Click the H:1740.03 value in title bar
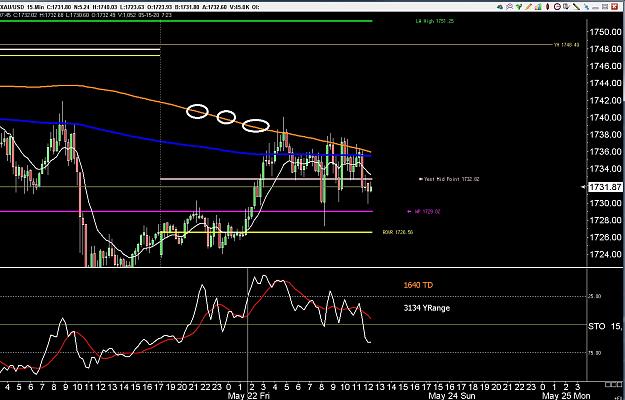Viewport: 625px width, 400px height. coord(105,7)
